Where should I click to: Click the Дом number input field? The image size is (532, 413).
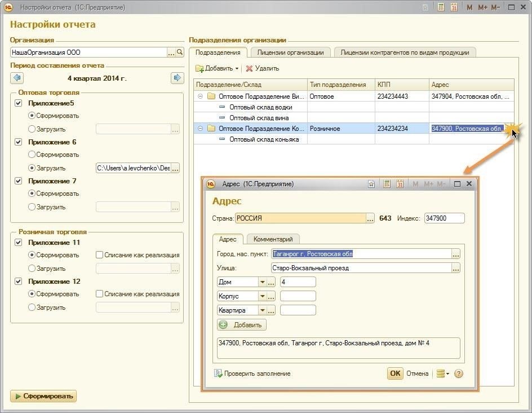click(x=298, y=282)
